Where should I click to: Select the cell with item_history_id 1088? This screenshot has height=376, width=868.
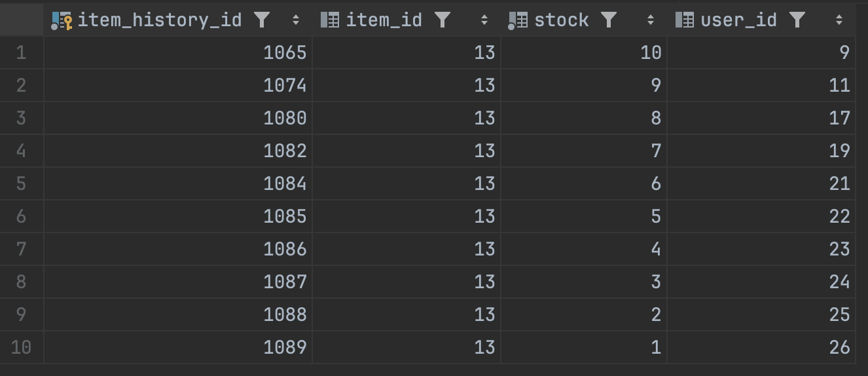178,314
